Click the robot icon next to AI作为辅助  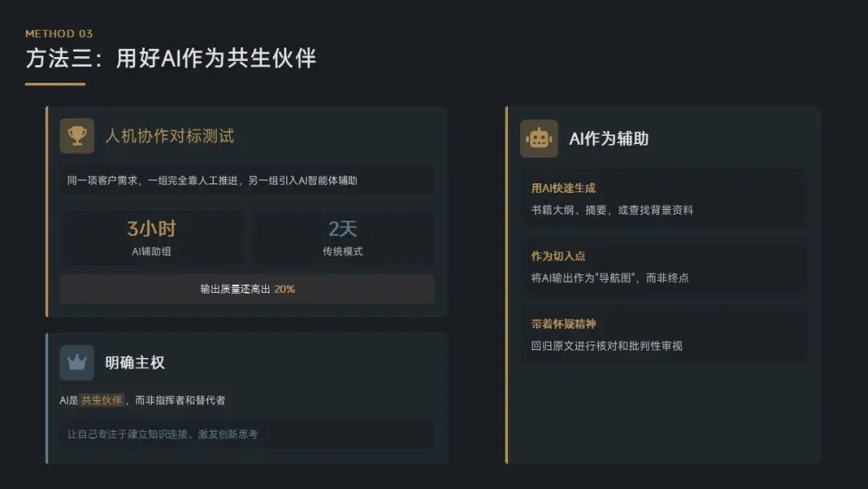click(538, 138)
